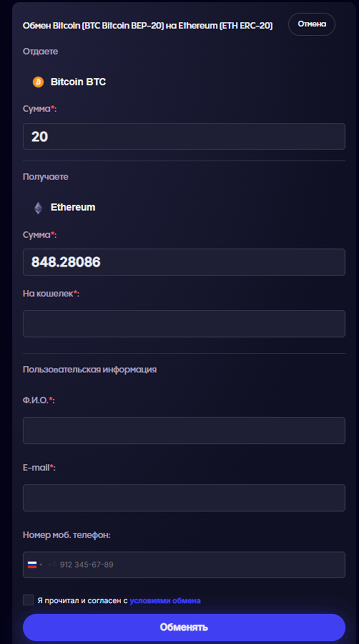Click the Ф.И.О. name field

click(183, 430)
